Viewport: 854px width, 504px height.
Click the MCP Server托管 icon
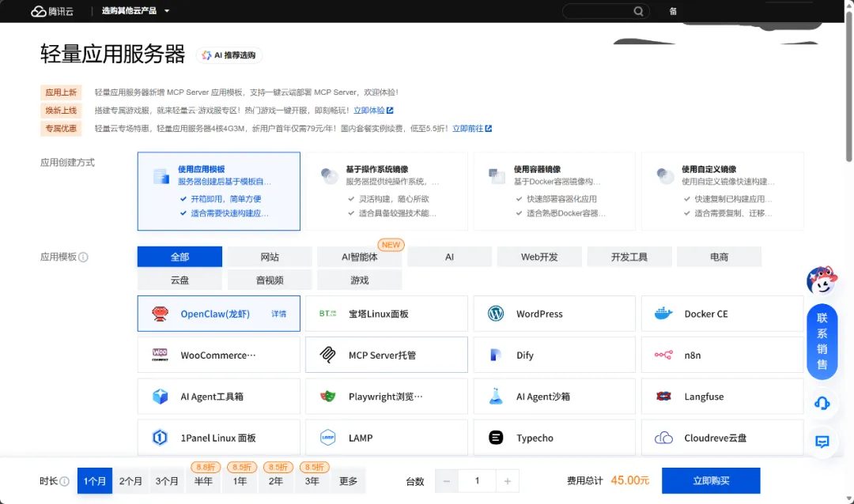(x=327, y=355)
